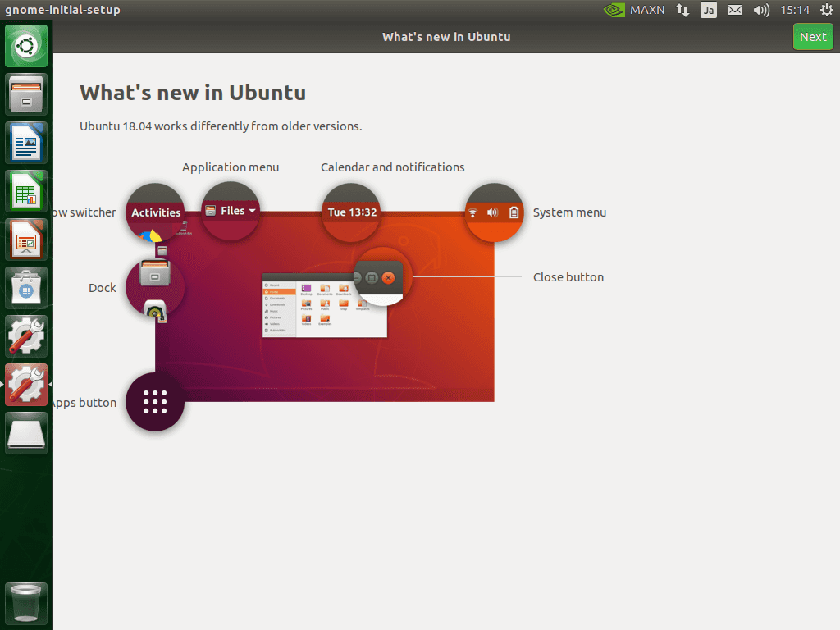
Task: Open System Settings wrench gear icon
Action: click(26, 336)
